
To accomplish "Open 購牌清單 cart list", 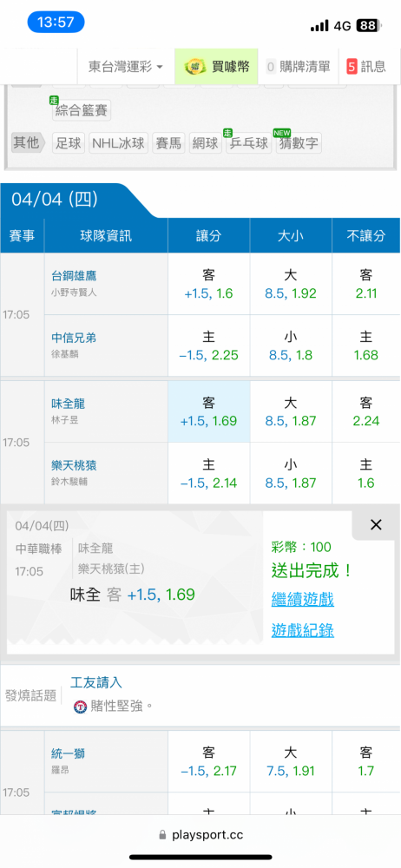I will click(x=299, y=67).
